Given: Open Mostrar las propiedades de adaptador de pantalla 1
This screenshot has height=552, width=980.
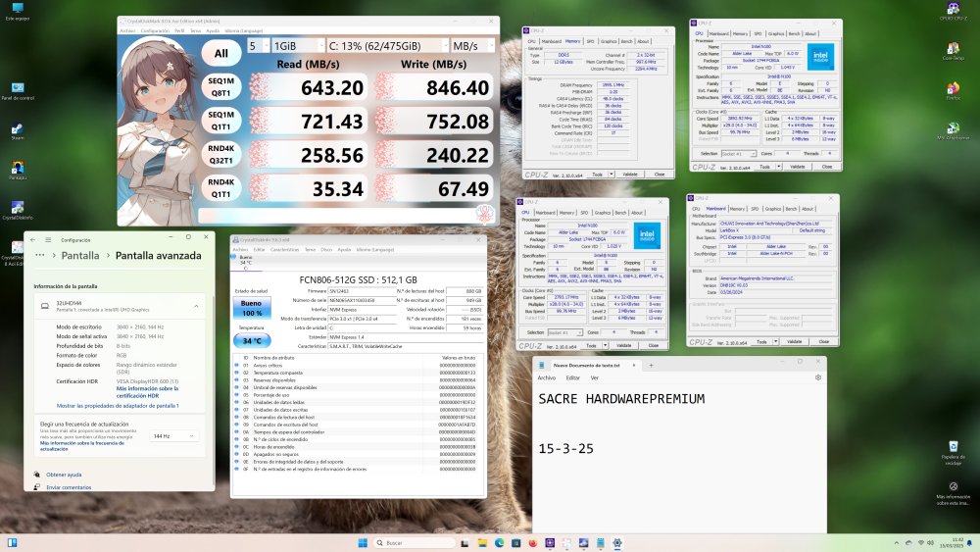Looking at the screenshot, I should (118, 406).
